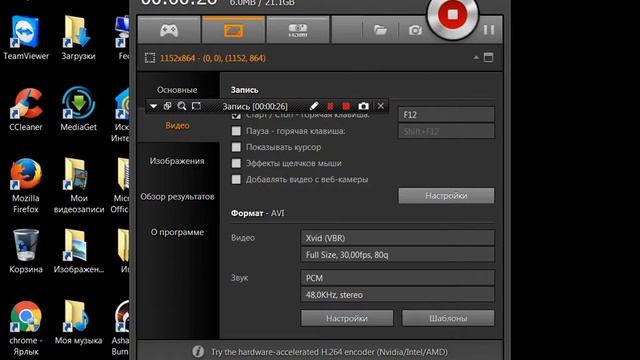Click the overlapping windows icon in the mini toolbar
Viewport: 640px width, 360px height.
pos(167,106)
